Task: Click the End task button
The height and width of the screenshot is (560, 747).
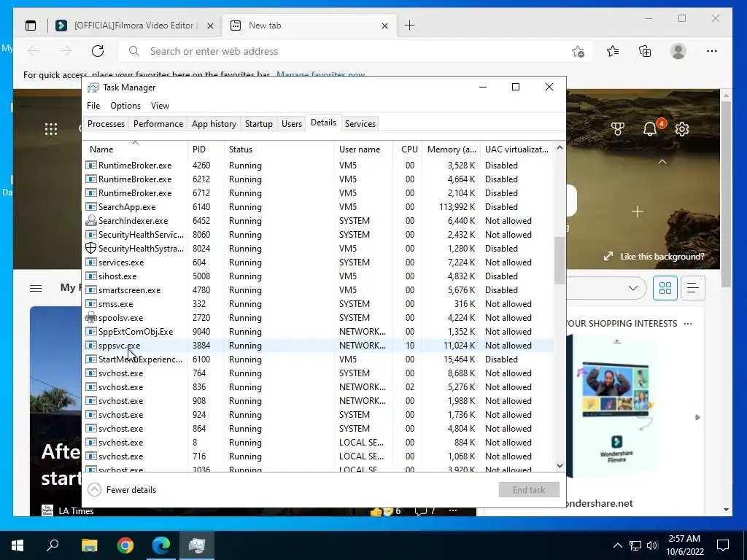Action: (529, 490)
